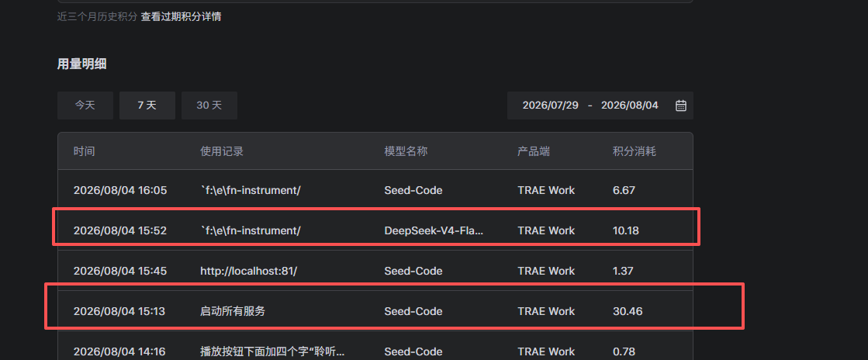Select the DeepSeek-V4-Fla... model row
This screenshot has height=360, width=868.
375,230
